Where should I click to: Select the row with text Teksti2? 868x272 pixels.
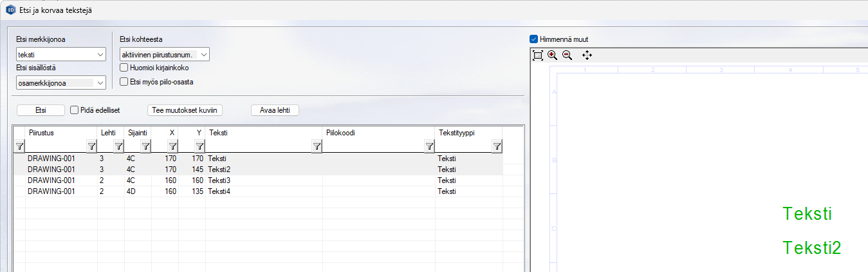(258, 169)
